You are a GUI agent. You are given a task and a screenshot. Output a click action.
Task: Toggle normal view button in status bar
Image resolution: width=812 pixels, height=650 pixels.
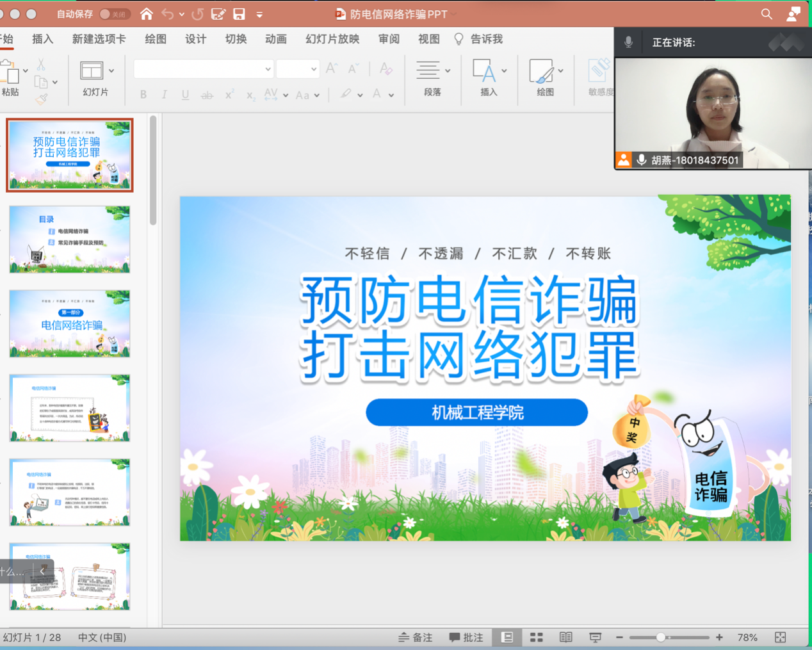pos(507,637)
